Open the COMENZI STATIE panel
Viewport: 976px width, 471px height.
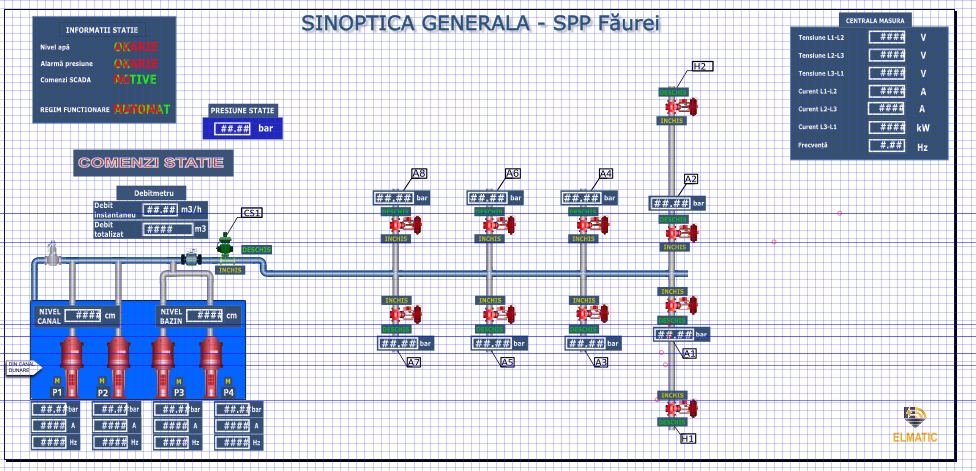click(154, 162)
